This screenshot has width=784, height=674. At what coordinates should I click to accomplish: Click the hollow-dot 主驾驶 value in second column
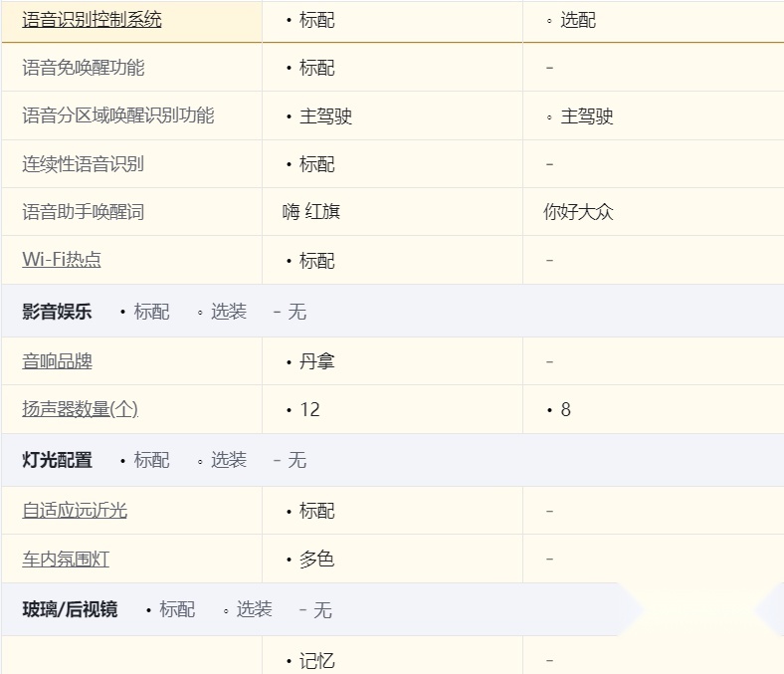586,116
